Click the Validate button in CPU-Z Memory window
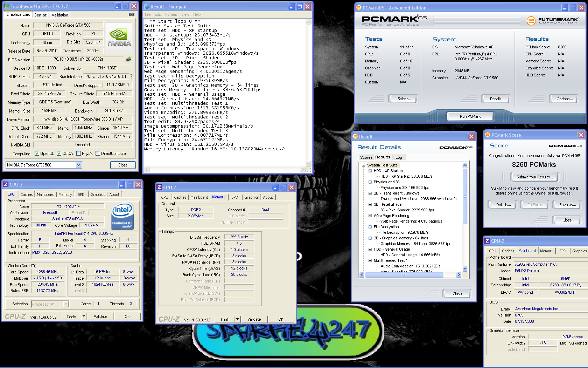This screenshot has width=588, height=368. pyautogui.click(x=254, y=319)
